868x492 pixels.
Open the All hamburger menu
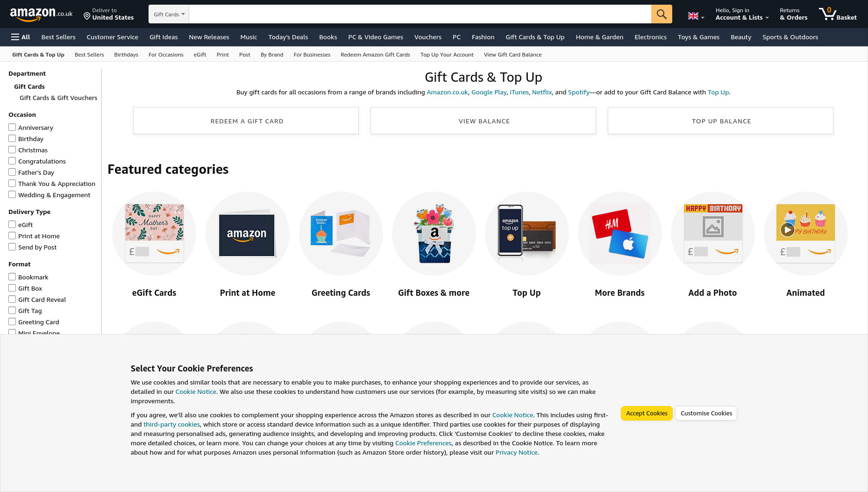(21, 37)
